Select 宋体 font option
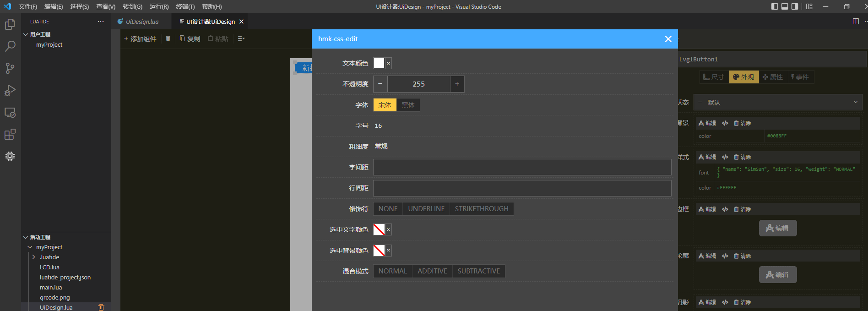The image size is (868, 311). click(x=385, y=105)
